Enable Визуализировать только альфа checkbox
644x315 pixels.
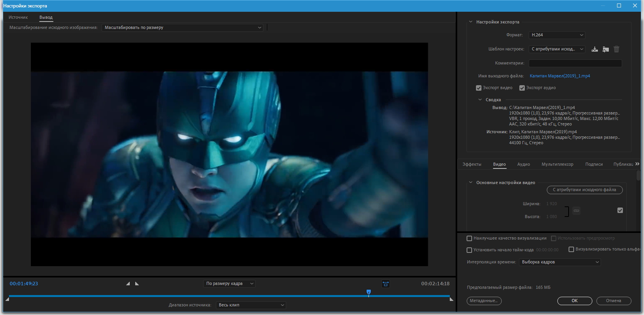pos(571,249)
